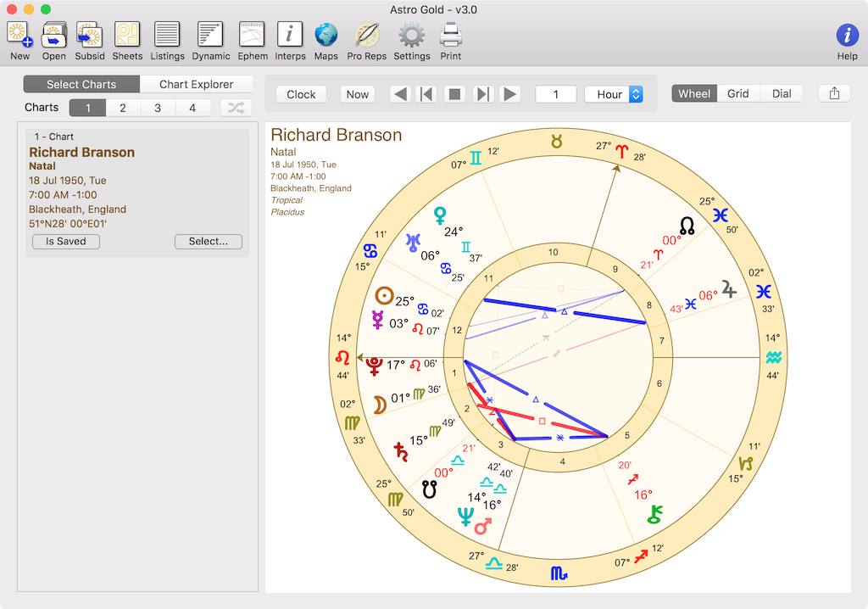The height and width of the screenshot is (609, 868).
Task: Click the South Node glyph
Action: (430, 489)
